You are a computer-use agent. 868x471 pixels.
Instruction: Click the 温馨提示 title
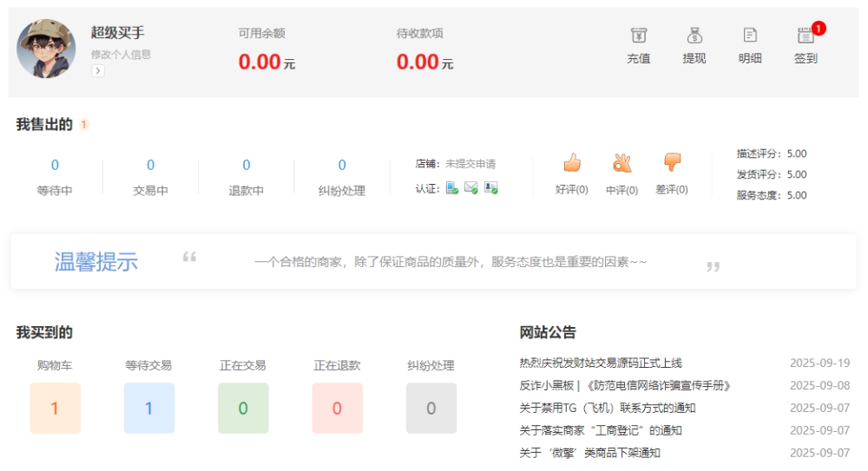96,262
